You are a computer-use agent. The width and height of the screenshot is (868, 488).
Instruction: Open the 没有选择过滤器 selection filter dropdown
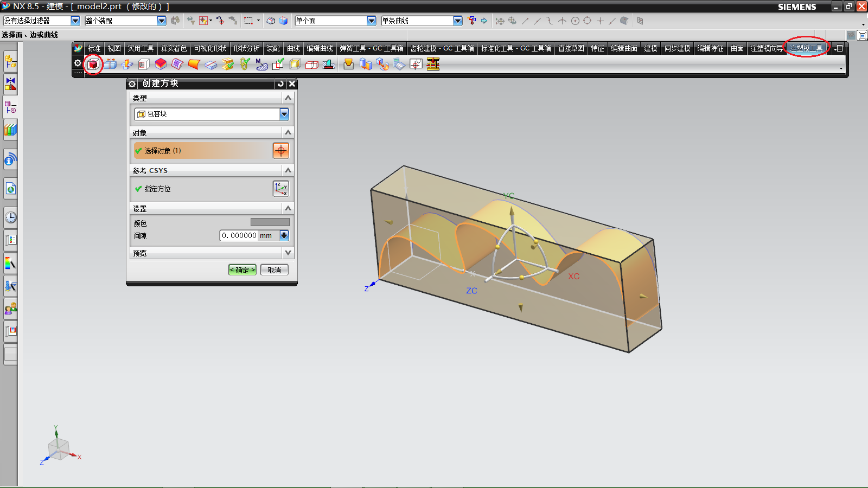(x=75, y=21)
